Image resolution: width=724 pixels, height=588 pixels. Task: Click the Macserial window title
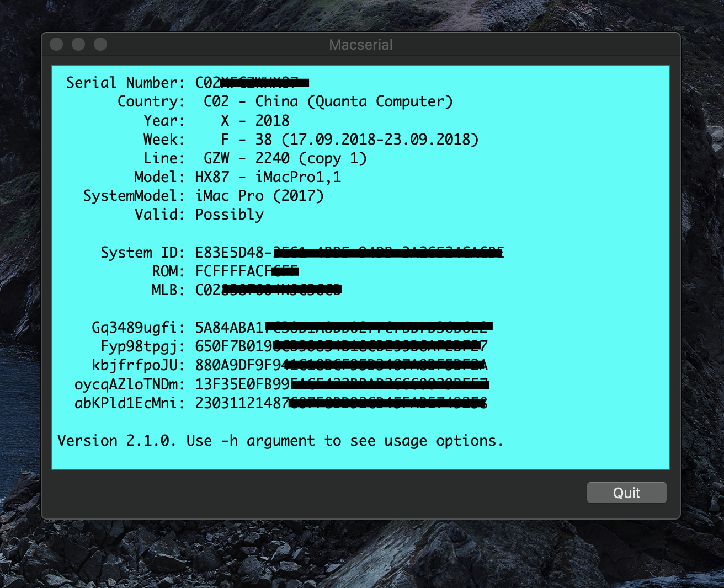[x=361, y=45]
